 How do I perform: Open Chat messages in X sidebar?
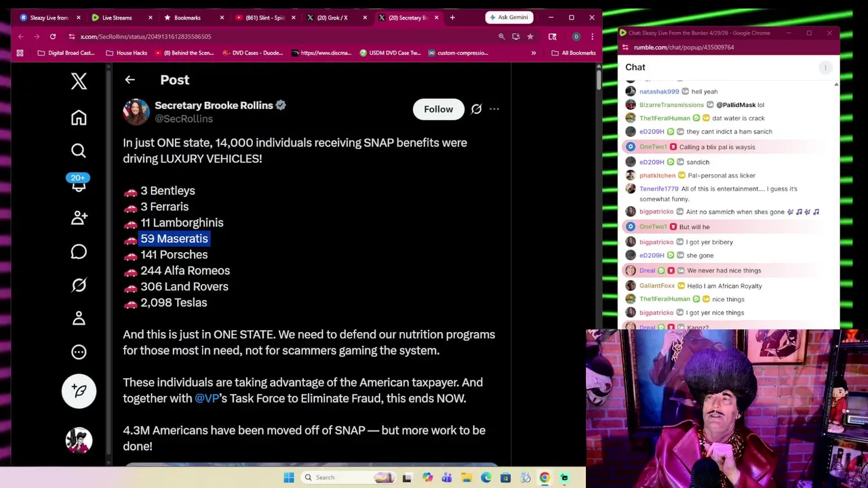click(79, 251)
